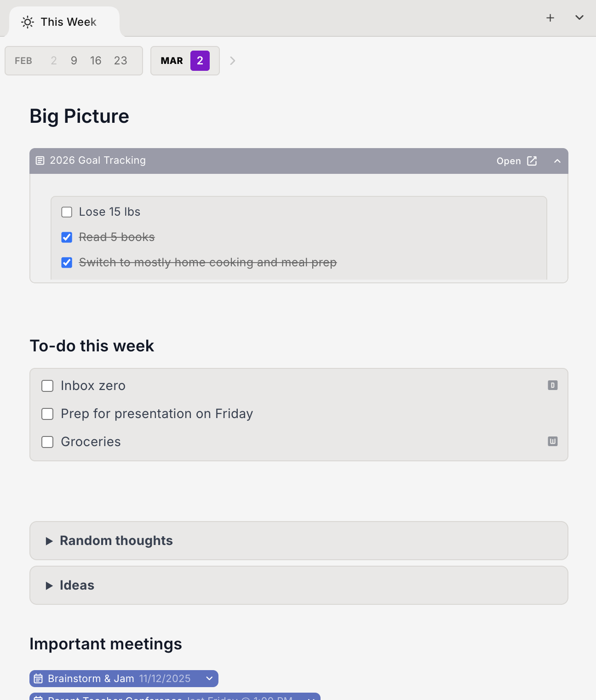This screenshot has width=596, height=700.
Task: Check off Prep for presentation on Friday
Action: pos(47,414)
